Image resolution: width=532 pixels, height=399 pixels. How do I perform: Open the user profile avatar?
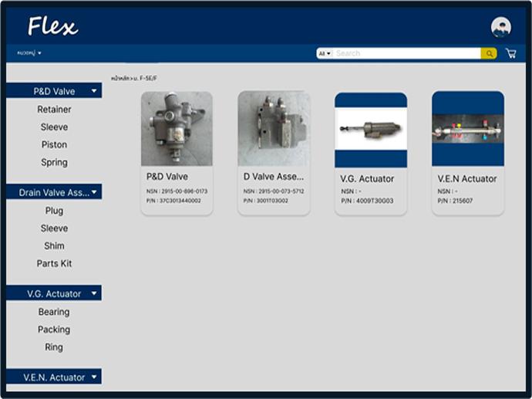(500, 27)
